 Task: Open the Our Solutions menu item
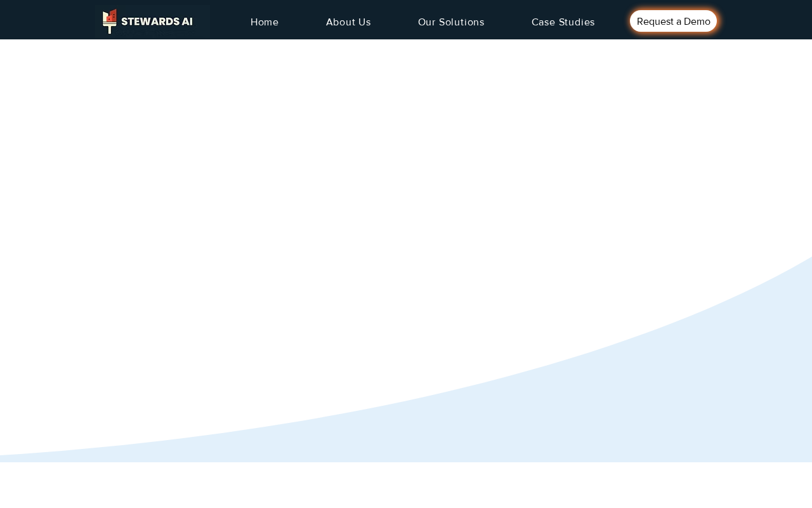451,22
